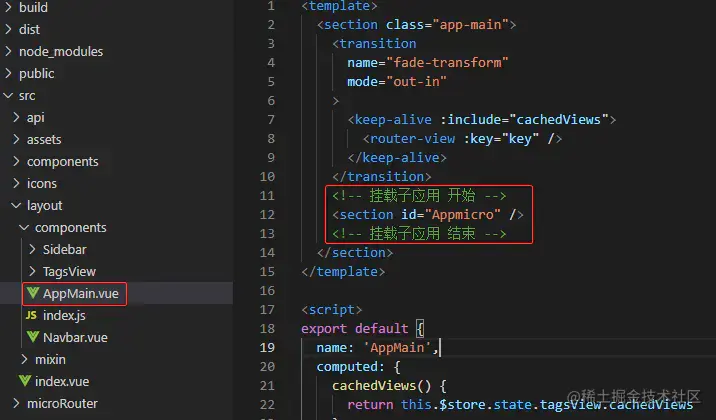Select the build folder label
Image resolution: width=716 pixels, height=420 pixels.
[33, 7]
